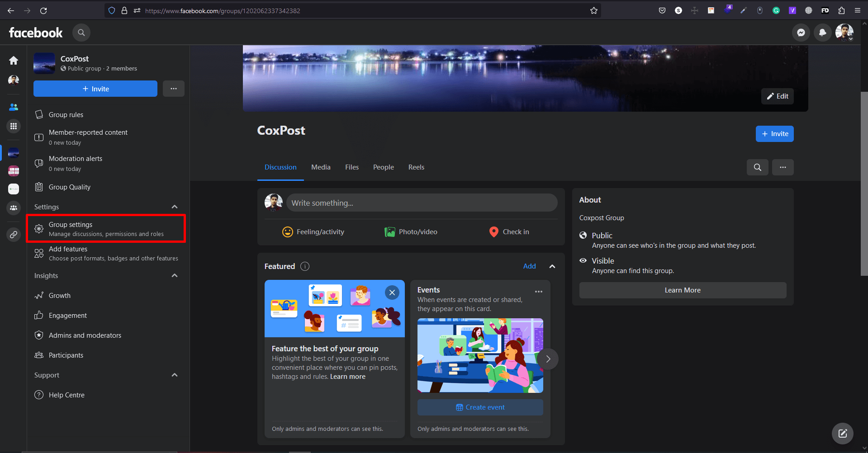Open Messenger from the top bar
Image resolution: width=868 pixels, height=453 pixels.
[801, 33]
